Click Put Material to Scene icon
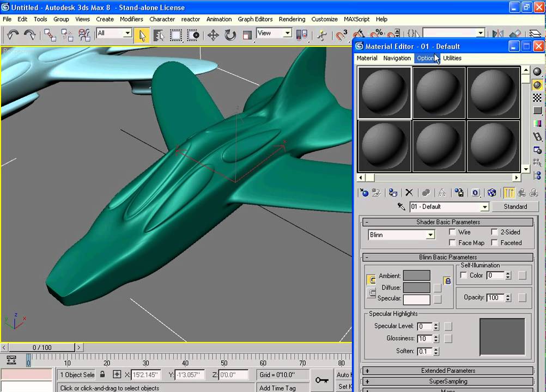Image resolution: width=546 pixels, height=392 pixels. (x=376, y=193)
